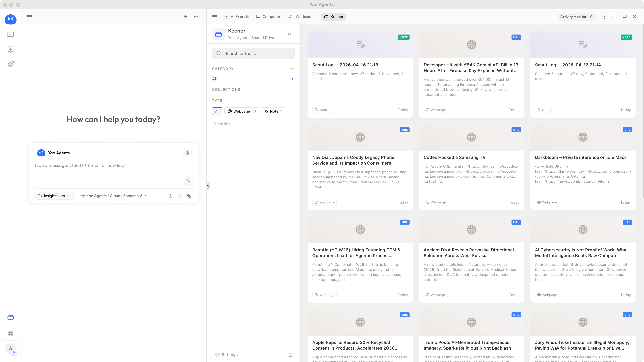Screen dimensions: 644x362
Task: Click the "31 entries" count text
Action: (221, 124)
